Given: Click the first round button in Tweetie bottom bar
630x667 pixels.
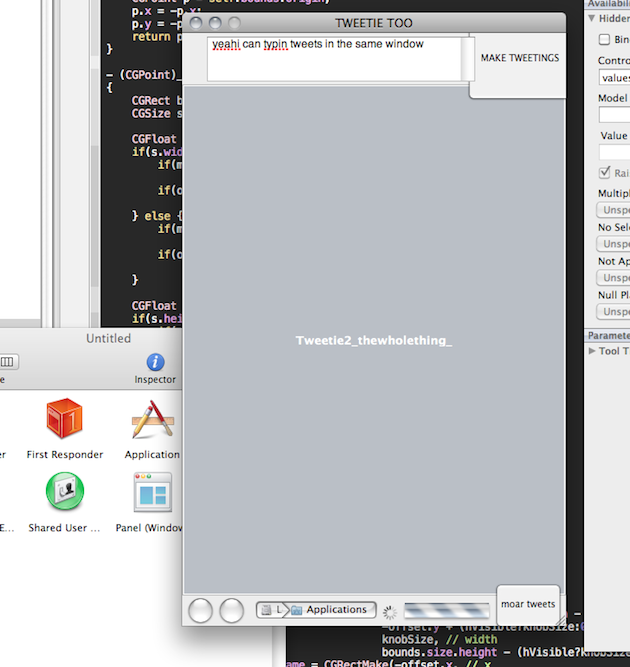Looking at the screenshot, I should (x=200, y=610).
